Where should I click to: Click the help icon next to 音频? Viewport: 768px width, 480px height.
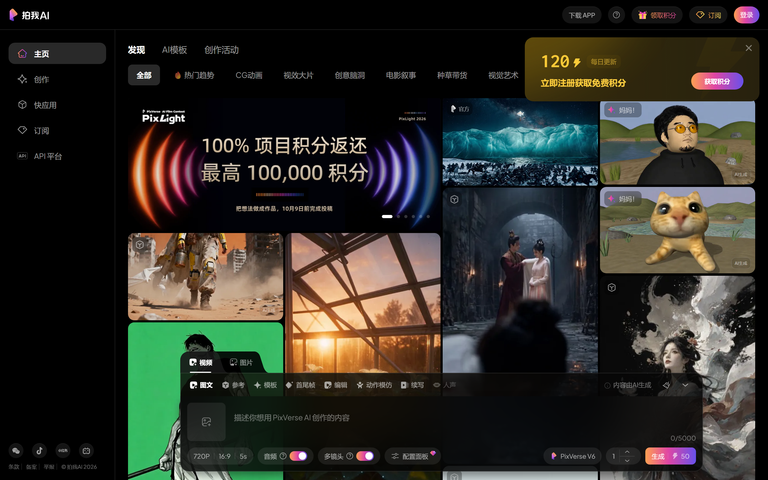click(283, 456)
